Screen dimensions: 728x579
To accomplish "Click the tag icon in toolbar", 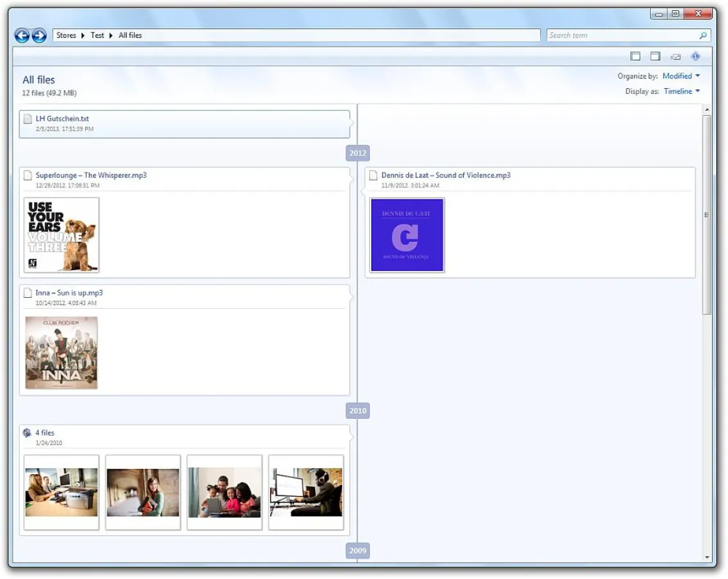I will pyautogui.click(x=676, y=57).
